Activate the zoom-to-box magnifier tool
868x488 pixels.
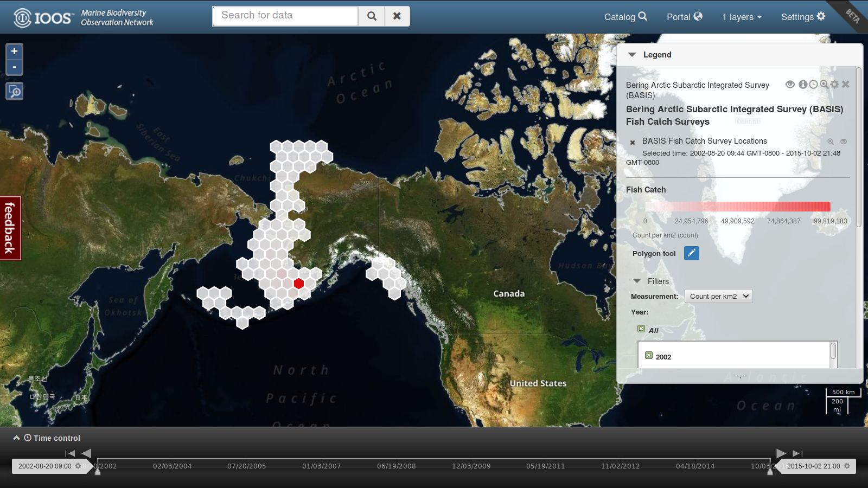14,92
